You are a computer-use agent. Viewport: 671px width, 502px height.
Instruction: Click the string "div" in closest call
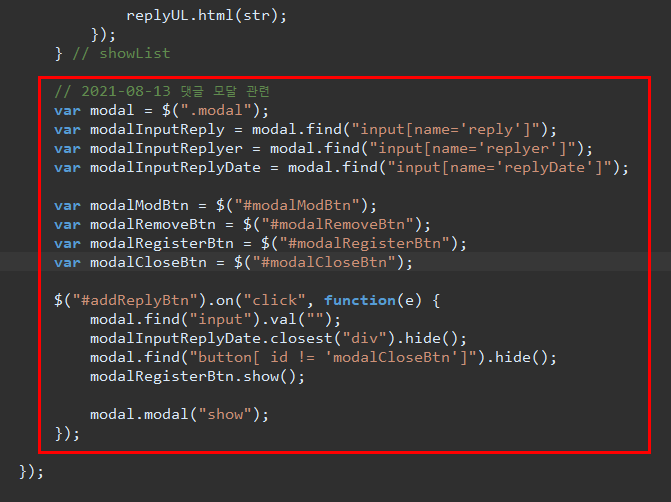pos(364,339)
